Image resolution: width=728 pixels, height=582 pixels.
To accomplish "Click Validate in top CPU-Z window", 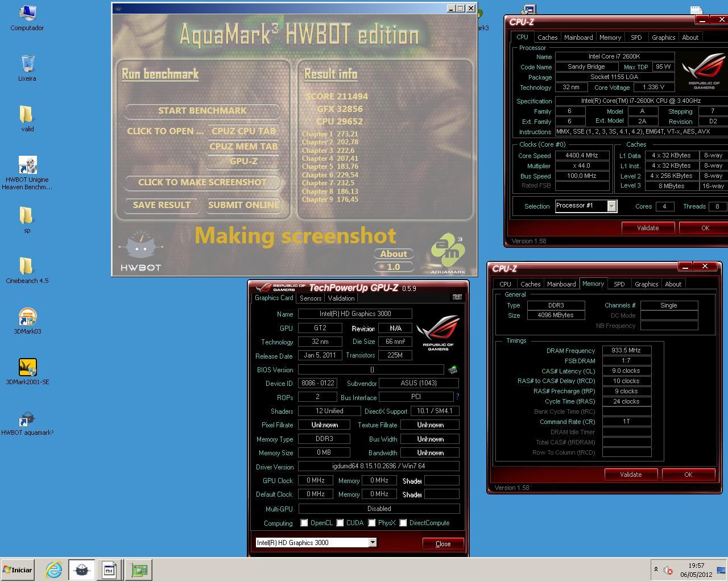I will click(x=647, y=228).
